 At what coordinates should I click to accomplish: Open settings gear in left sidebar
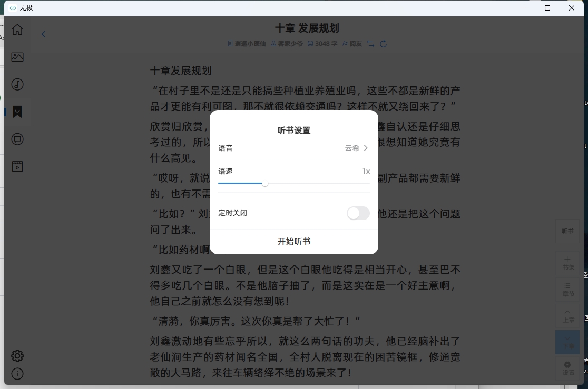click(17, 356)
